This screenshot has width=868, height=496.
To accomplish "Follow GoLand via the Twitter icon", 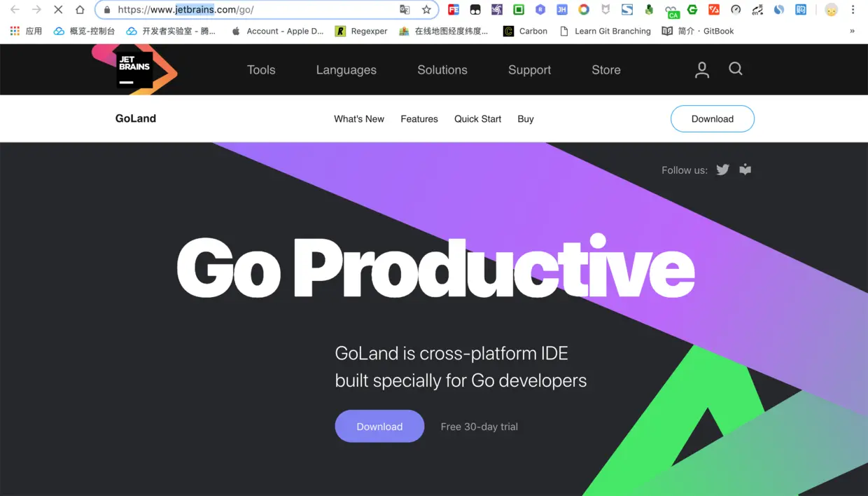I will click(x=722, y=170).
